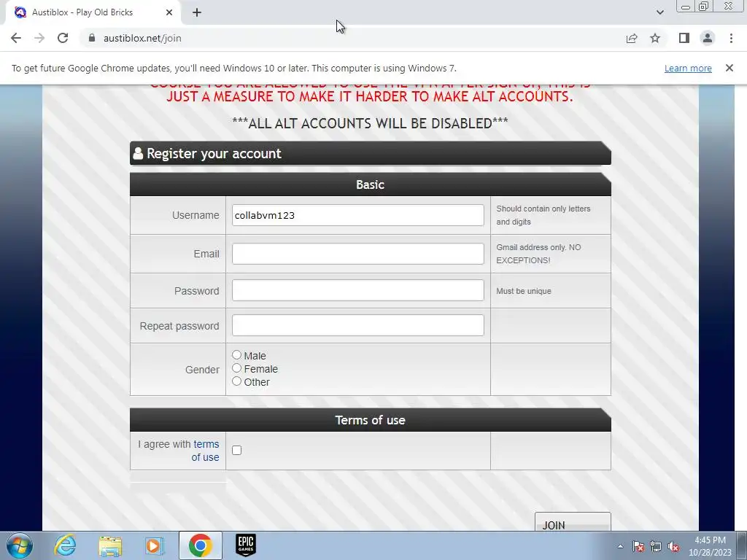Click the address bar URL
Viewport: 747px width, 560px height.
(x=142, y=38)
